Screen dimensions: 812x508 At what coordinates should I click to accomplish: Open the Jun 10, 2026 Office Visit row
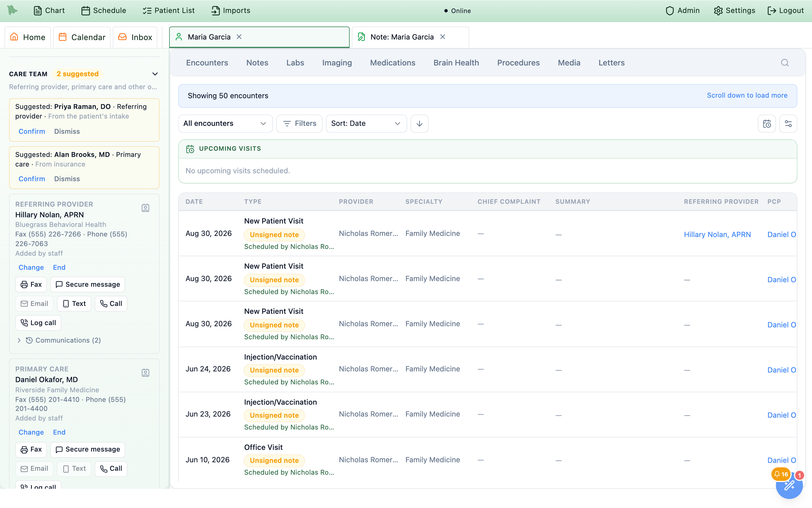[487, 460]
